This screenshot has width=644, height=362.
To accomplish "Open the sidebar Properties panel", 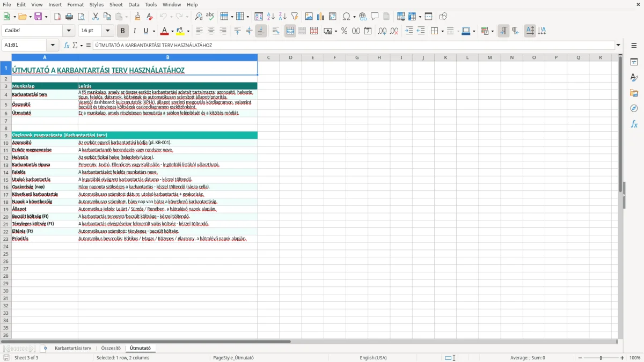I will pyautogui.click(x=634, y=62).
